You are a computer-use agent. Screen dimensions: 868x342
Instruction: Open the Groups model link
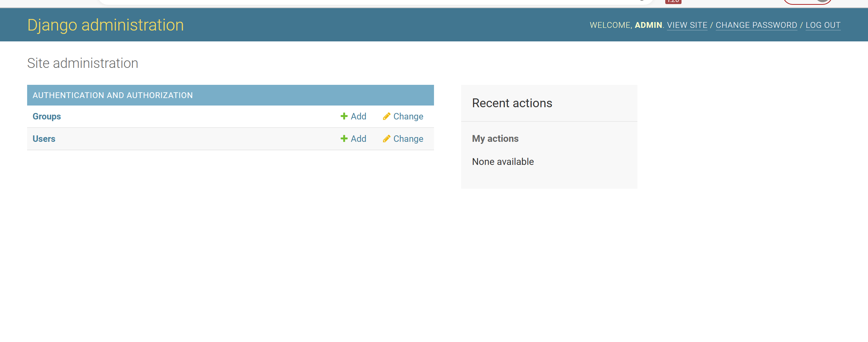point(47,116)
